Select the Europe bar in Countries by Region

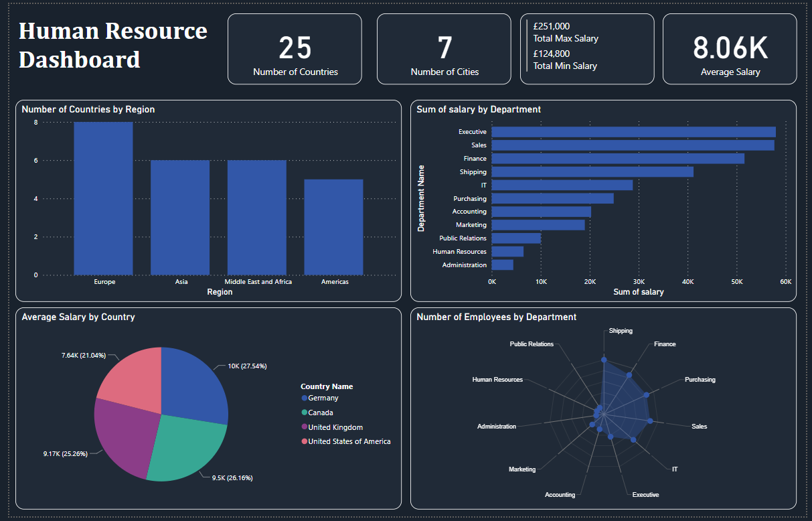pyautogui.click(x=103, y=198)
